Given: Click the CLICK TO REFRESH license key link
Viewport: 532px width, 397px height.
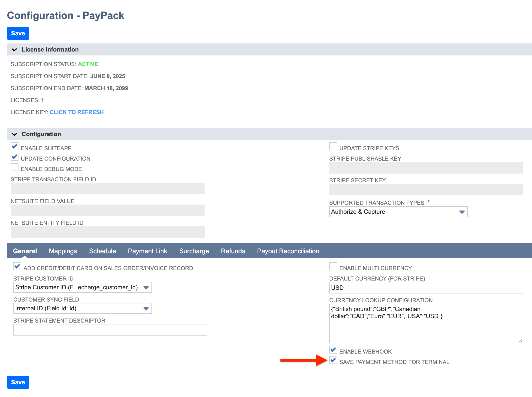Looking at the screenshot, I should 77,112.
